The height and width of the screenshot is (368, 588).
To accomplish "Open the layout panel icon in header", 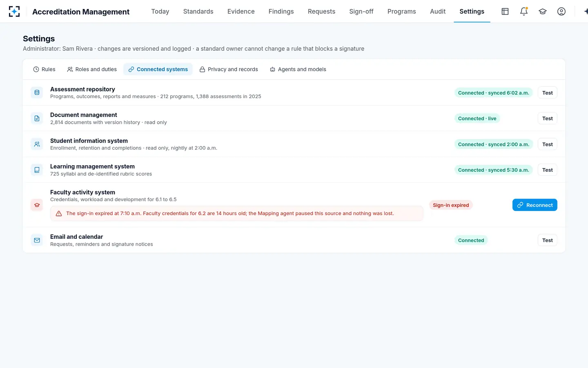I will [x=505, y=11].
